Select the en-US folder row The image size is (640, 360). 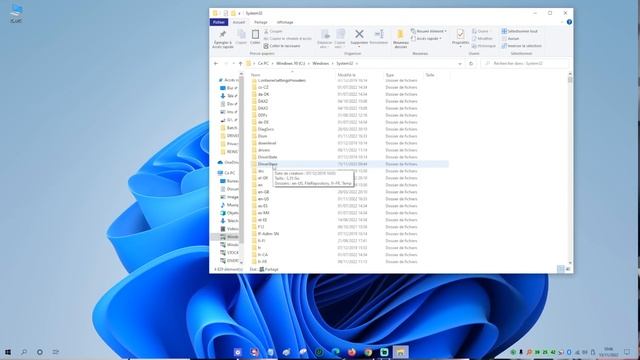(x=350, y=199)
